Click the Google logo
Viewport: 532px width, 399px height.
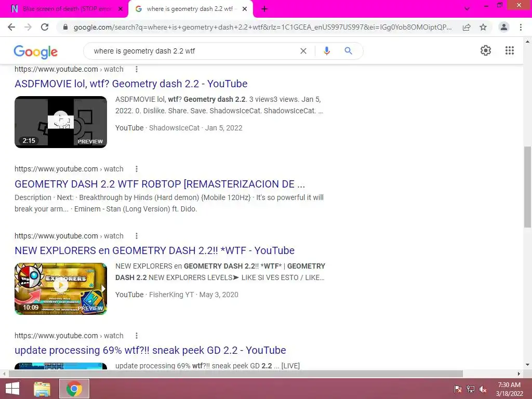(36, 52)
